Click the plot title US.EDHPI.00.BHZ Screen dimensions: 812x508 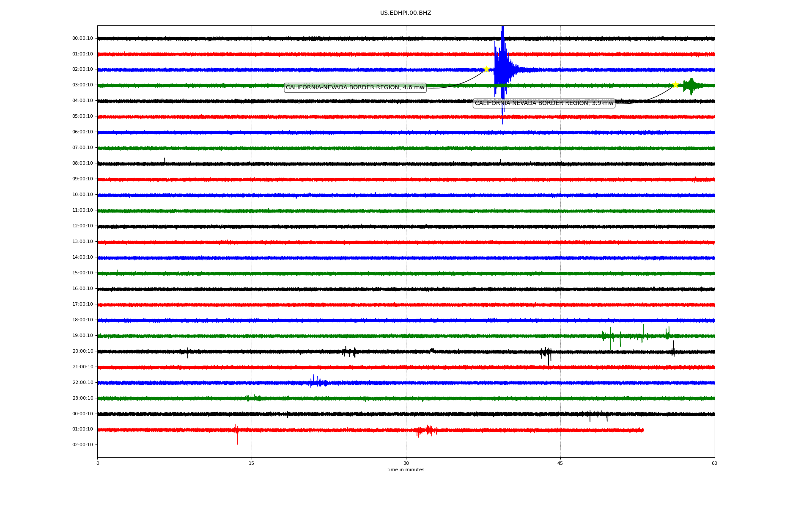pyautogui.click(x=406, y=13)
